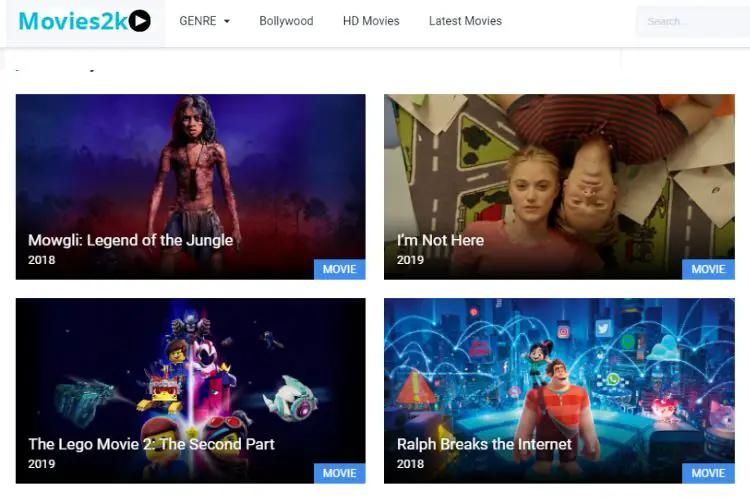
Task: Click the 2018 year under Ralph Breaks the Internet
Action: (x=410, y=464)
